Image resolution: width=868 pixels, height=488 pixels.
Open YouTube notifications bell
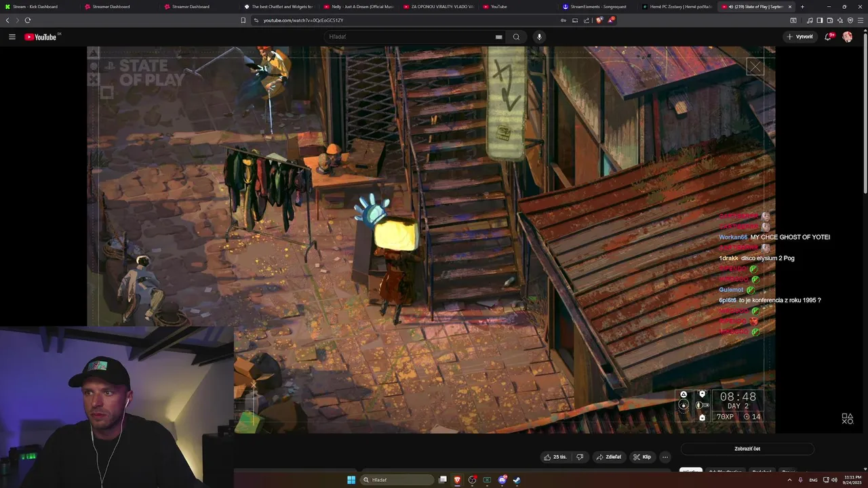(x=828, y=37)
